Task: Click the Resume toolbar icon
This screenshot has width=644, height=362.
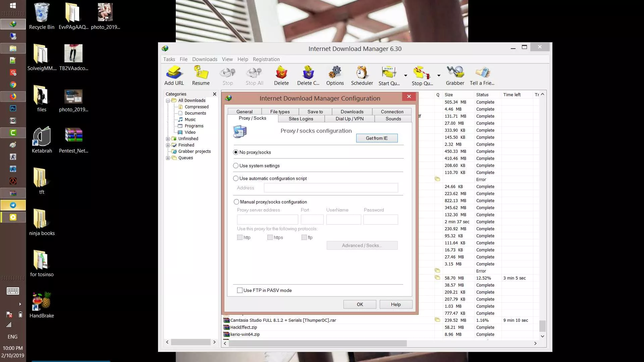Action: point(201,76)
